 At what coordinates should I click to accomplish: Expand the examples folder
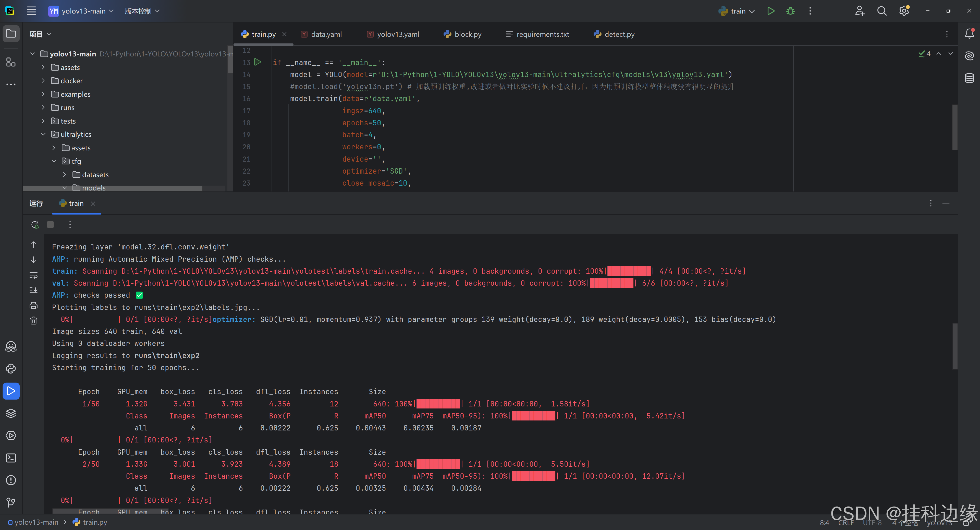click(x=43, y=94)
